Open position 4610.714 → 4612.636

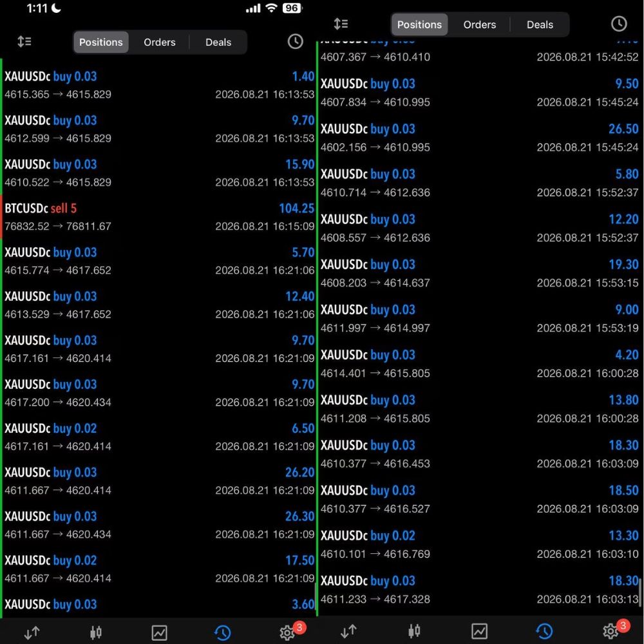[x=480, y=183]
